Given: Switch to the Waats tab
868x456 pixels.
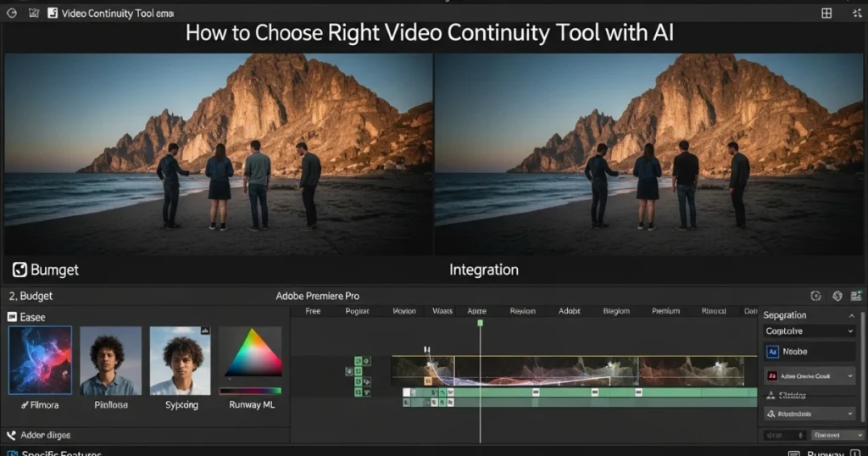Looking at the screenshot, I should [442, 311].
